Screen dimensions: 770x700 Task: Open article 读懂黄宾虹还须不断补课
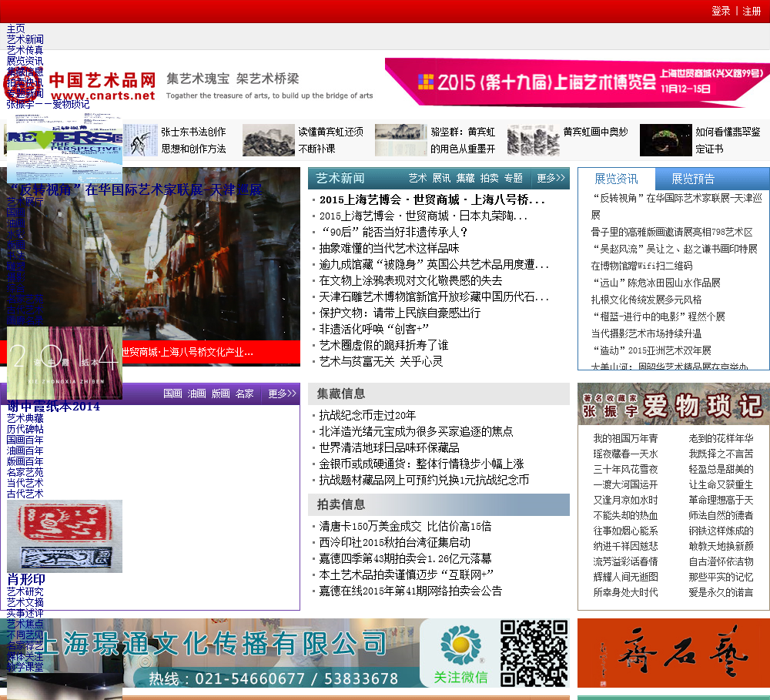point(330,140)
